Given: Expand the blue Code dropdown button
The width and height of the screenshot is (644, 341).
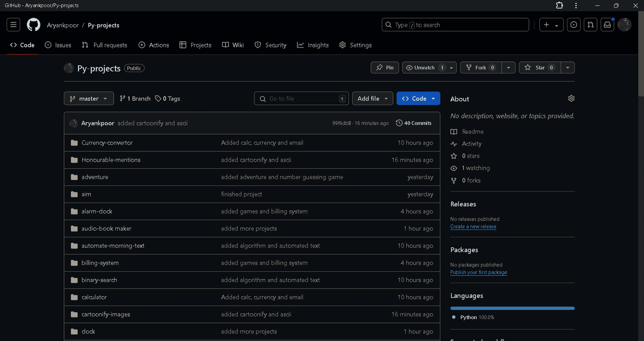Looking at the screenshot, I should click(418, 99).
